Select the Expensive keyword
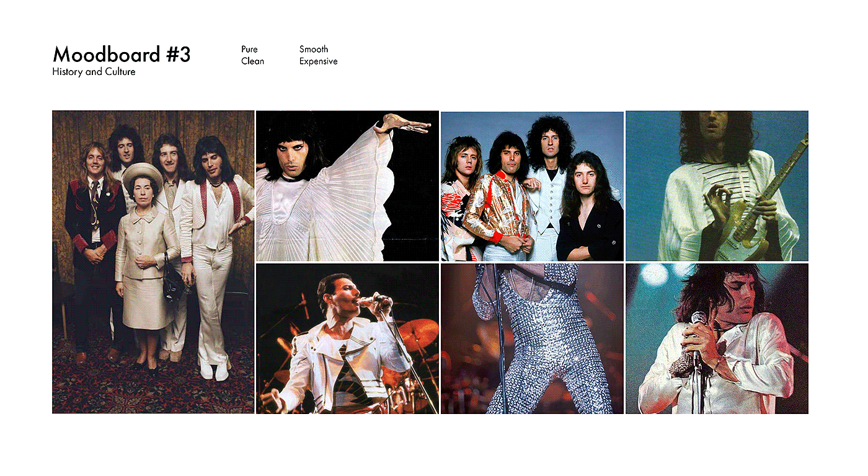This screenshot has height=476, width=868. point(319,61)
